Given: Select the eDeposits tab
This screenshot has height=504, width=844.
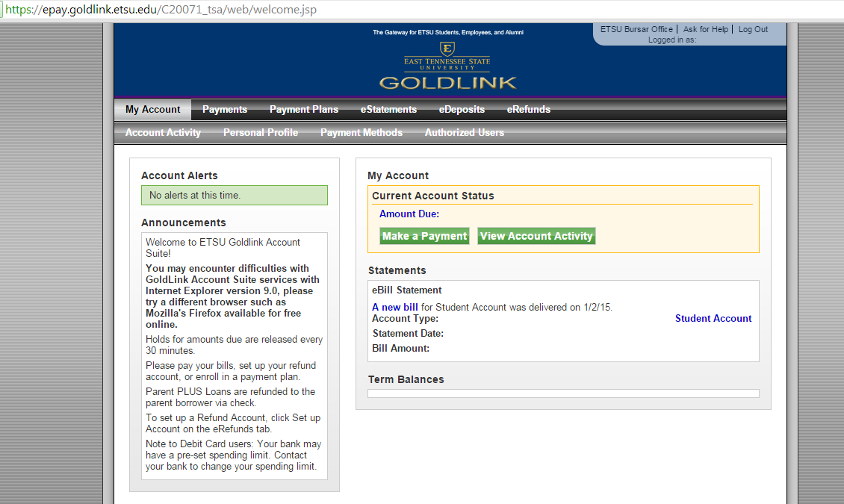Looking at the screenshot, I should (x=462, y=110).
